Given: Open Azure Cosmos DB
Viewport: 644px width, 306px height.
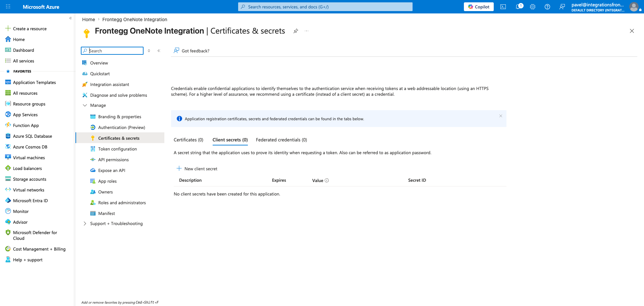Looking at the screenshot, I should tap(30, 147).
